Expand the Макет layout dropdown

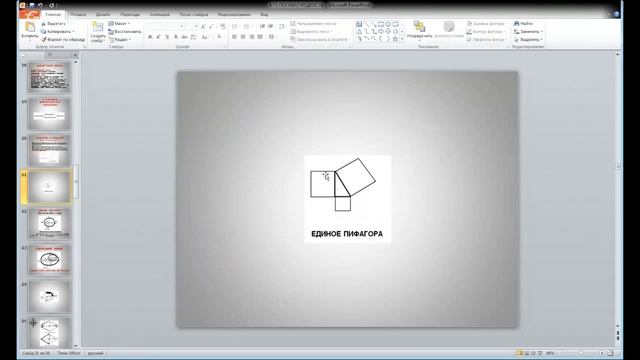coord(119,24)
